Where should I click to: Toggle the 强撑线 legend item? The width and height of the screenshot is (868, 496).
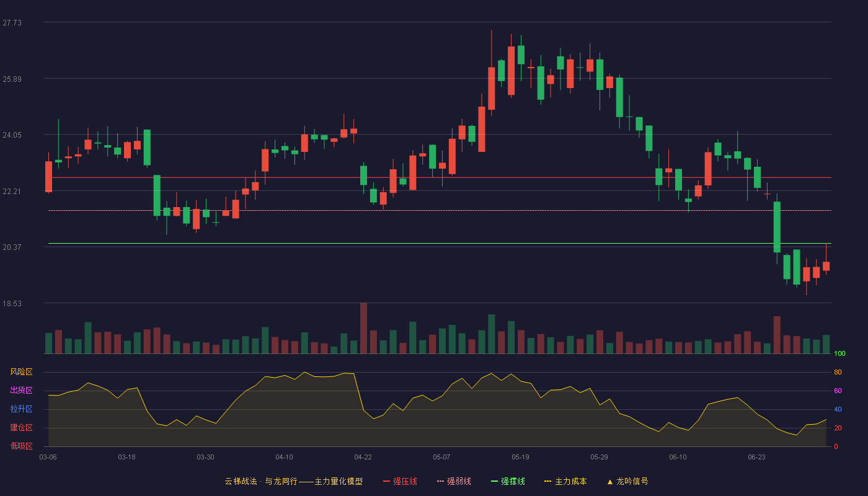pos(508,481)
